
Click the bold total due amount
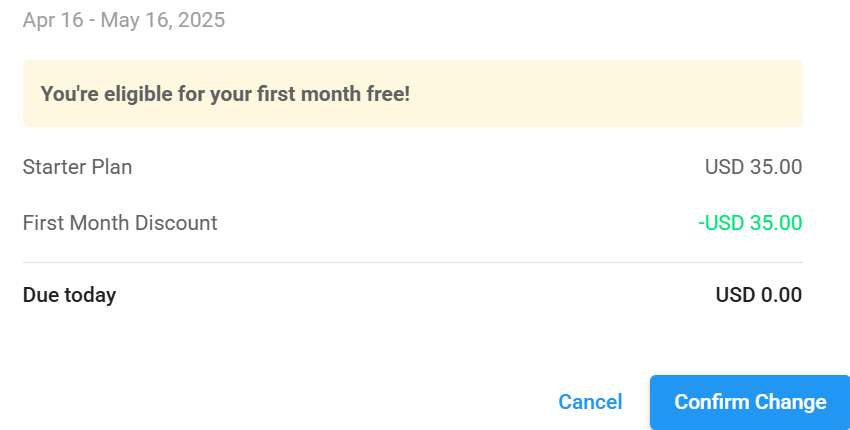coord(758,295)
